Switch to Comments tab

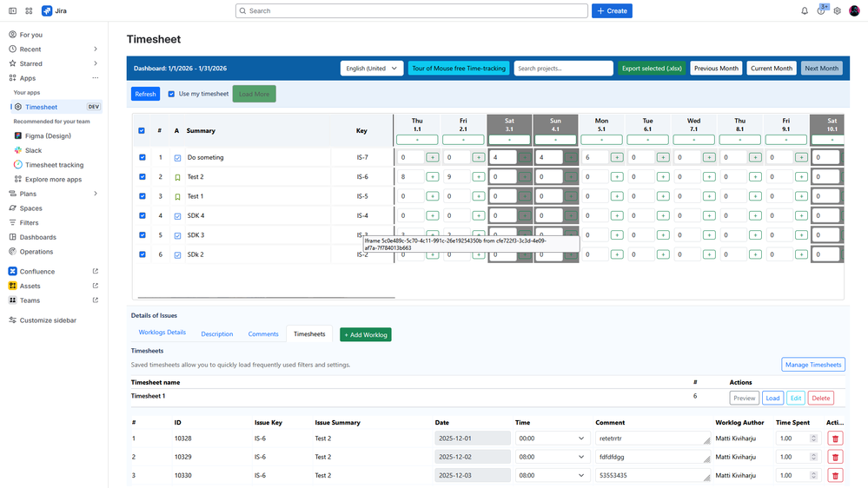(x=263, y=333)
